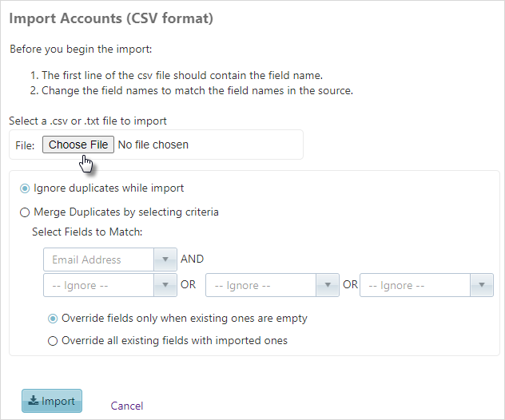Click the 'Import Accounts (CSV format)' heading
Screen dimensions: 505x420
coord(111,18)
